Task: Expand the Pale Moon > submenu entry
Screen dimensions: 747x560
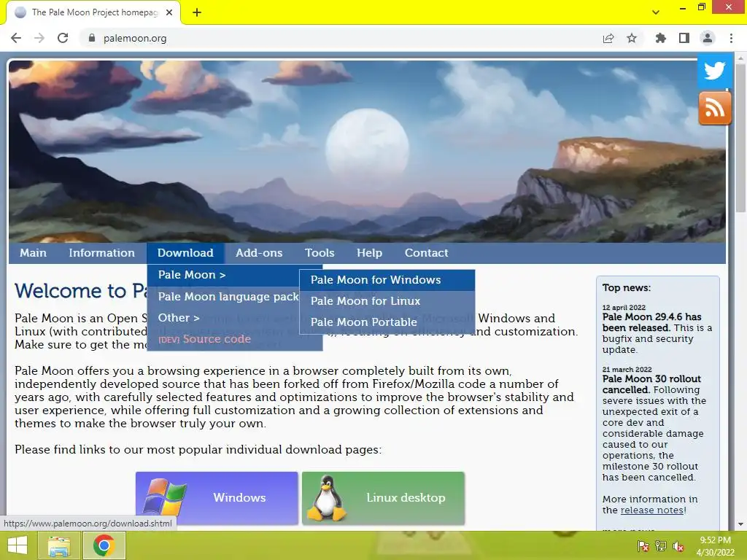Action: (223, 275)
